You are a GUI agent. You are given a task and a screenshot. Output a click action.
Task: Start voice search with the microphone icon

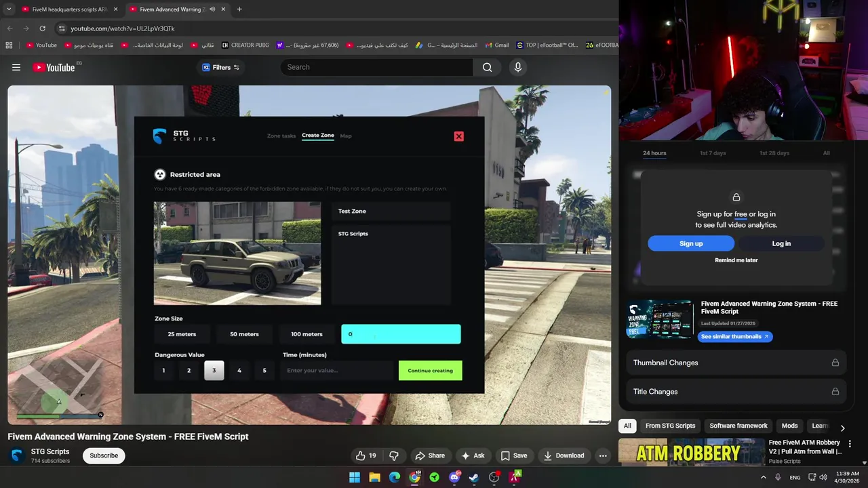518,67
